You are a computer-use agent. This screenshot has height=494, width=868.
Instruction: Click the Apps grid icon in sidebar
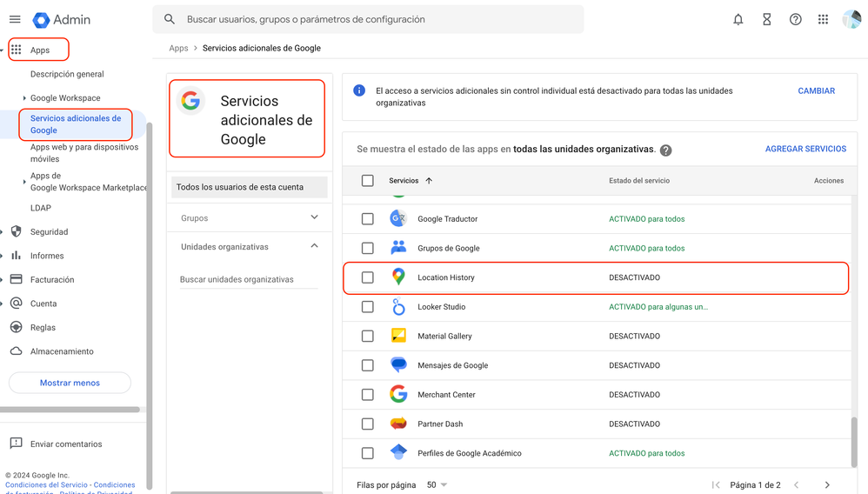pyautogui.click(x=16, y=50)
